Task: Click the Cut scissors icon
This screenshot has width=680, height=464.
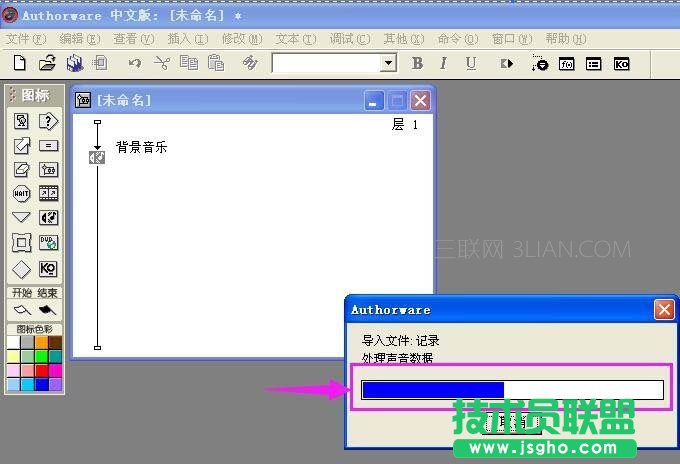Action: point(162,63)
